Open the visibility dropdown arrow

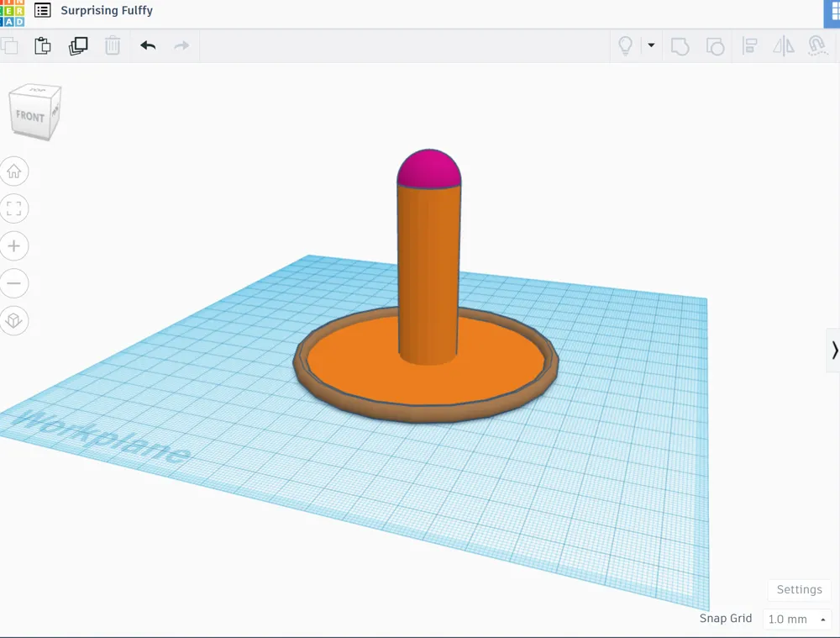point(652,45)
